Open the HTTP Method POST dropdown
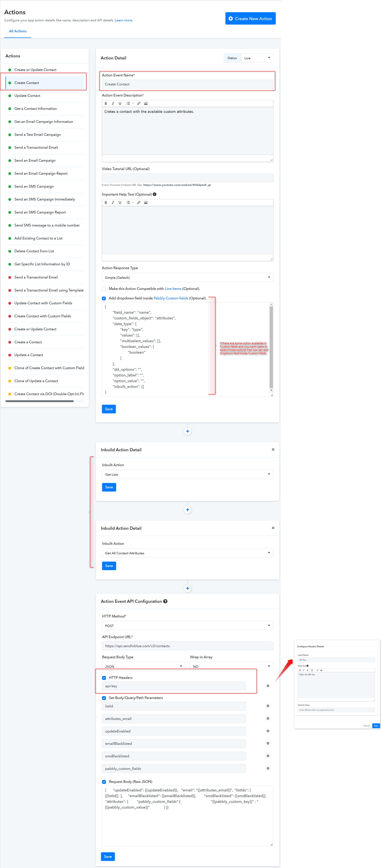Image resolution: width=381 pixels, height=868 pixels. pyautogui.click(x=187, y=626)
